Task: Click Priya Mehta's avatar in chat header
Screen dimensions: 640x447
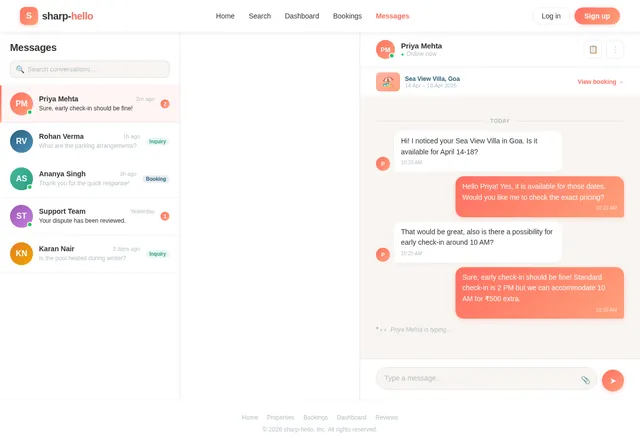Action: [385, 50]
